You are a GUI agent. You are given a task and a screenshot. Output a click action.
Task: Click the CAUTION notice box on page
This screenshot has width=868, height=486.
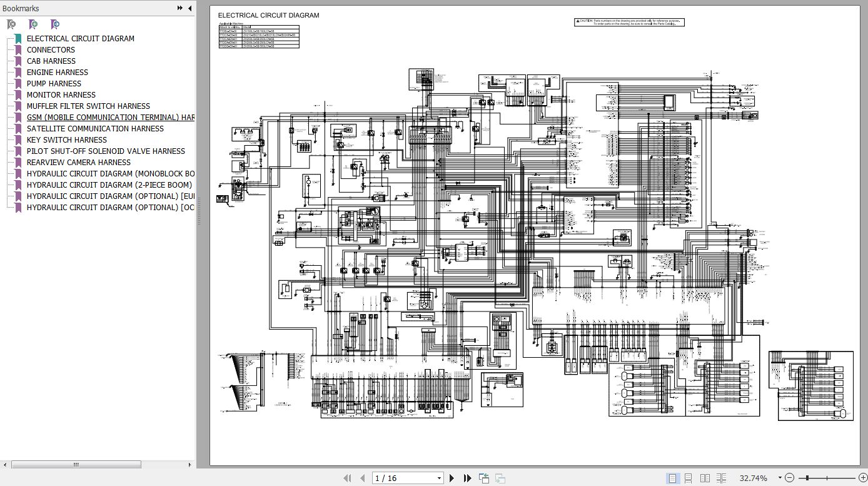point(629,23)
